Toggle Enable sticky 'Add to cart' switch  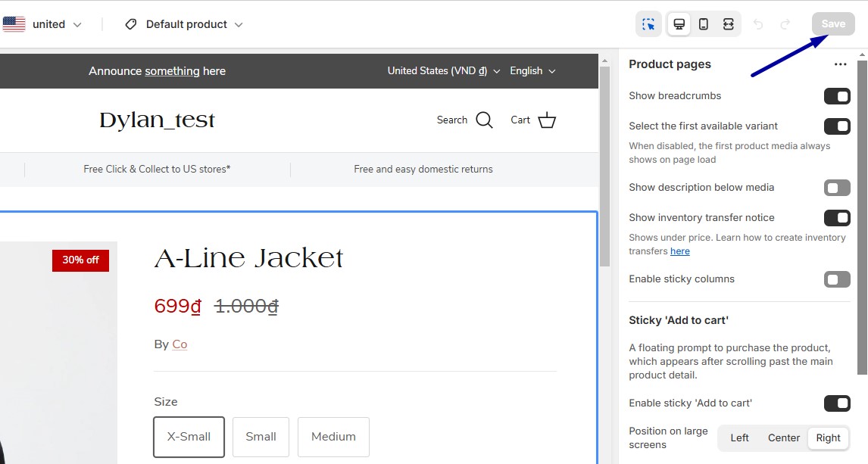pyautogui.click(x=837, y=403)
